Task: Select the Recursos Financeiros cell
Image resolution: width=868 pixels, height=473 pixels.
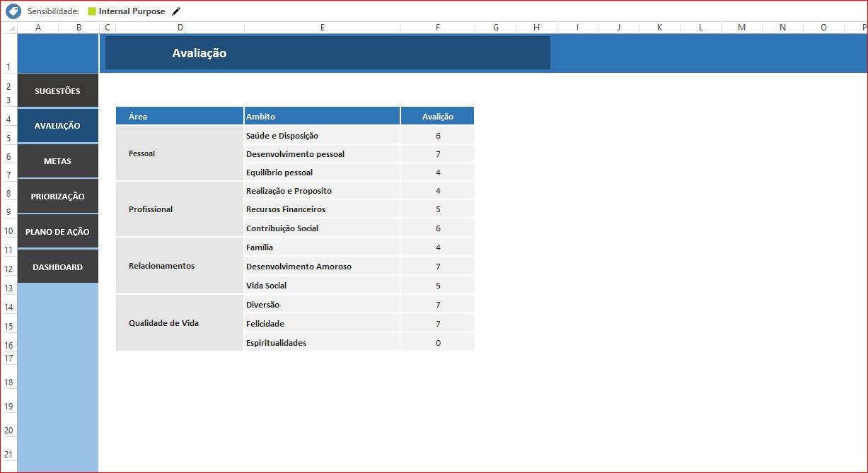Action: click(323, 209)
